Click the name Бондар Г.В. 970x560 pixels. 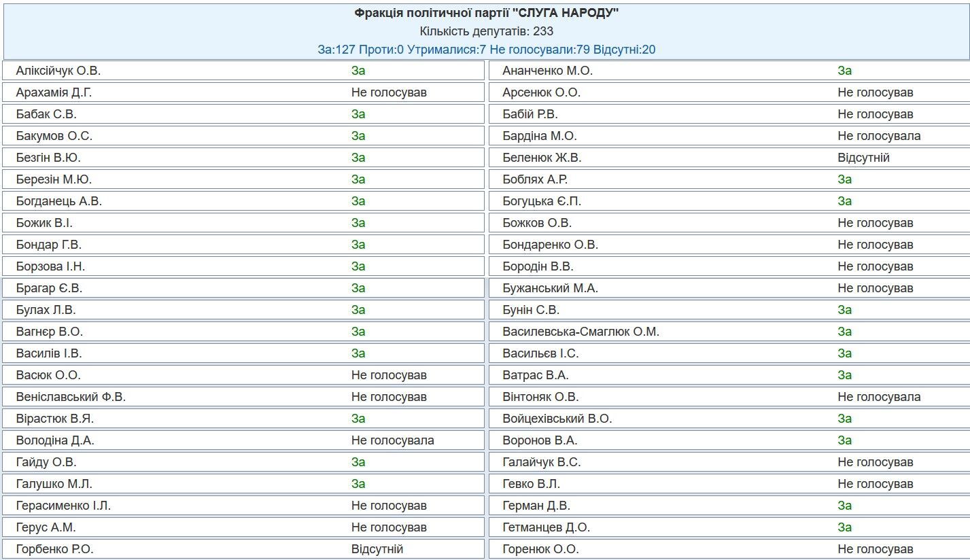pos(49,245)
